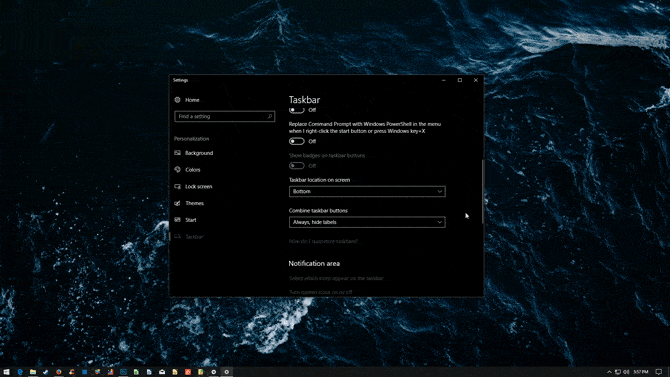Click the red taskbar app icon

(x=188, y=372)
